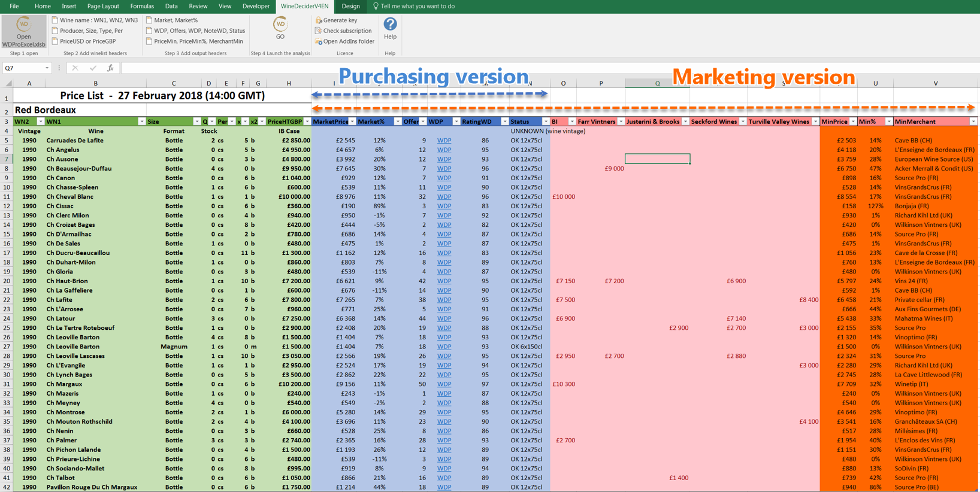Screen dimensions: 980x492
Task: Click the Select All corner triangle
Action: tap(7, 83)
